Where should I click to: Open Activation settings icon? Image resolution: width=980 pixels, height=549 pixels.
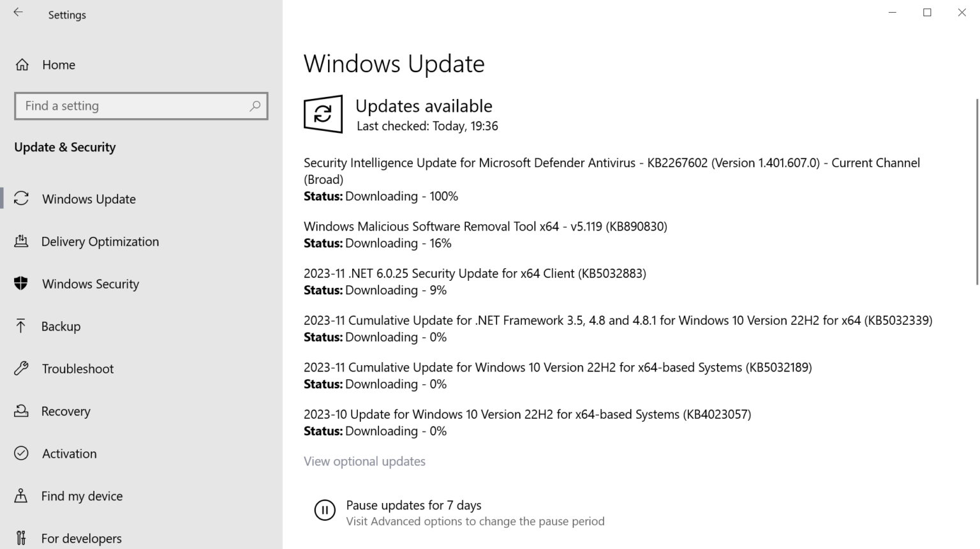pyautogui.click(x=21, y=453)
